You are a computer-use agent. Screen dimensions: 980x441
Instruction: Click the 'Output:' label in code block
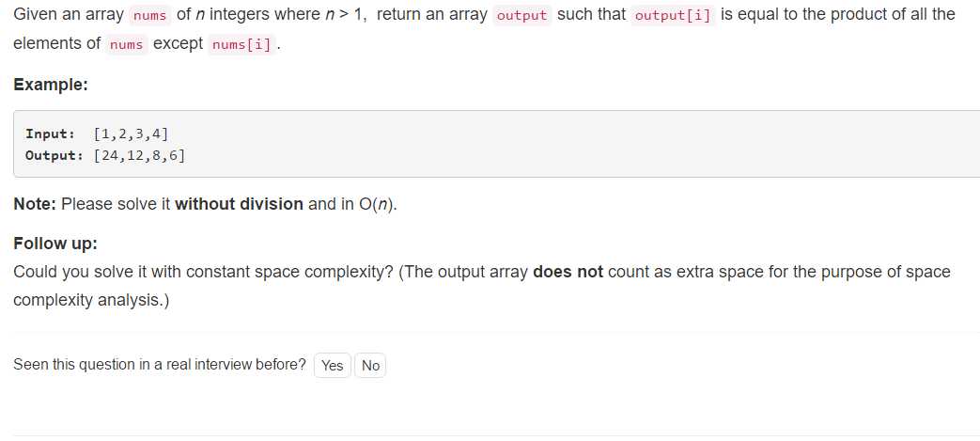click(x=54, y=155)
